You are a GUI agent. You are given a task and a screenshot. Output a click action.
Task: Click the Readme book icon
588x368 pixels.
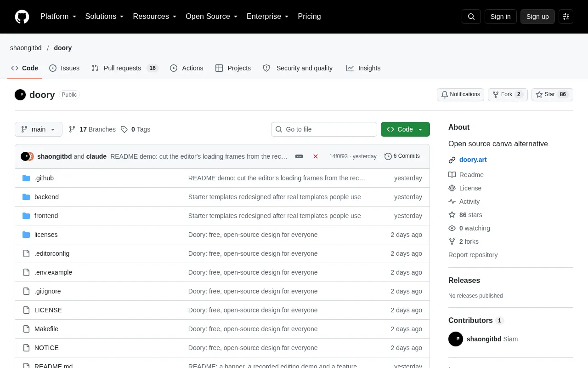pos(452,175)
